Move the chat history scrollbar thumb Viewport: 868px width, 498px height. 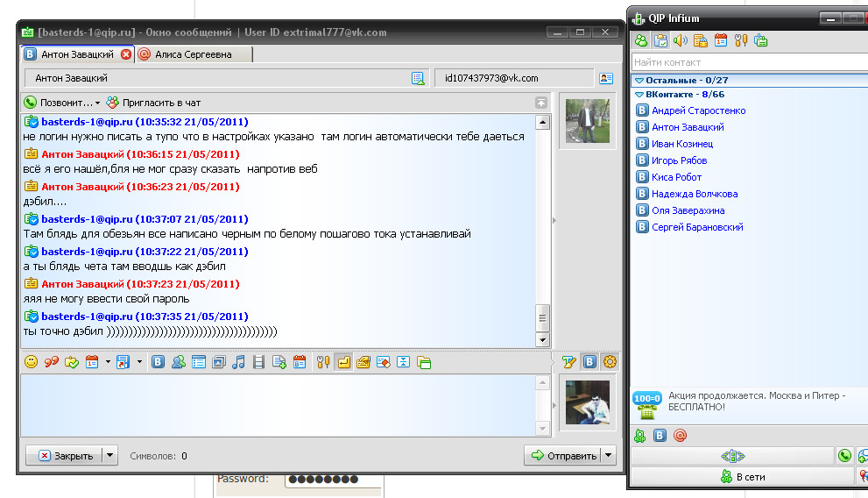point(542,318)
